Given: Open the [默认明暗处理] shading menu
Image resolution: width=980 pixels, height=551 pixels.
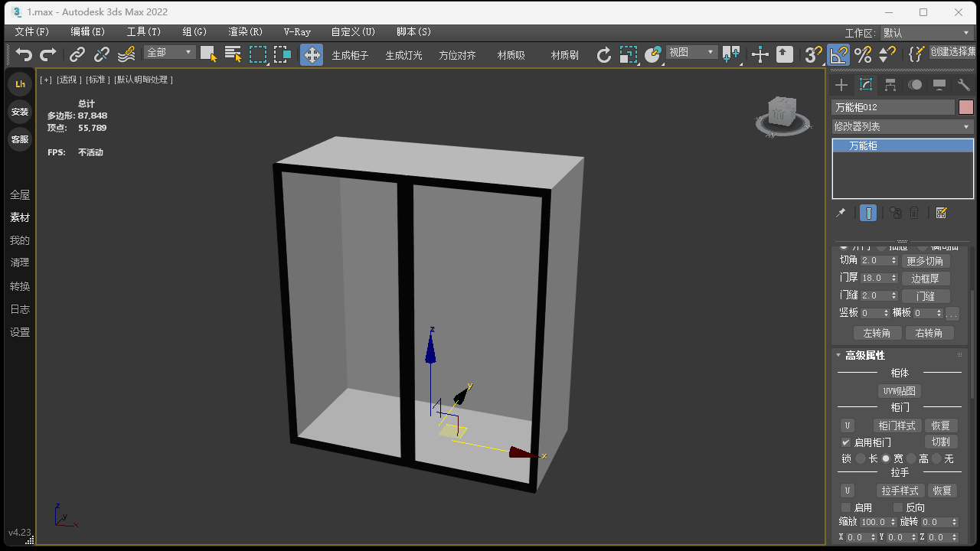Looking at the screenshot, I should (x=144, y=80).
